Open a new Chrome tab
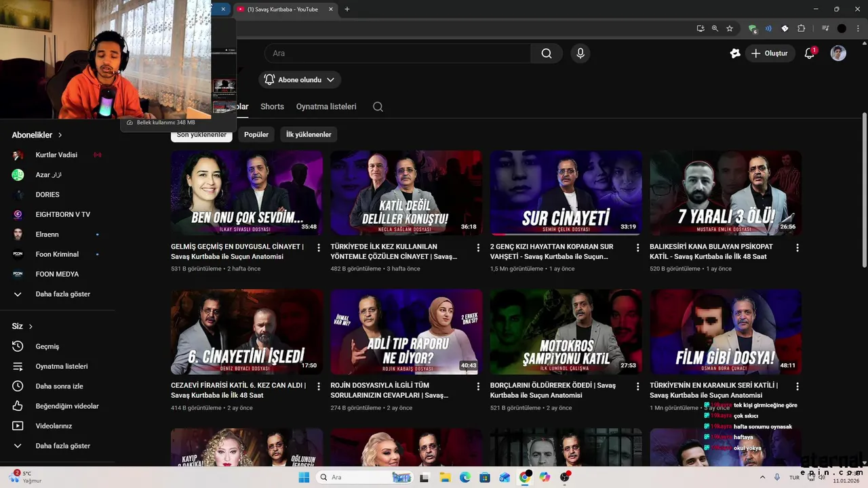Screen dimensions: 868x488 [x=347, y=9]
